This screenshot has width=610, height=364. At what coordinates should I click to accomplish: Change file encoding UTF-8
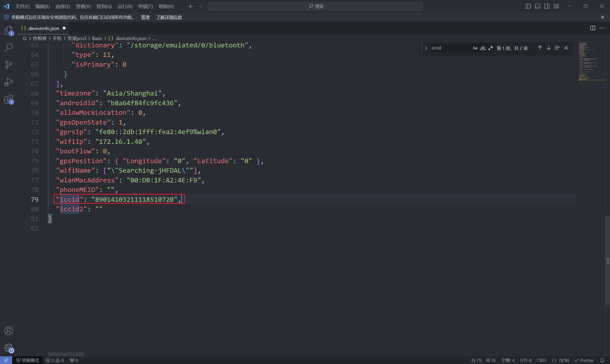point(526,360)
